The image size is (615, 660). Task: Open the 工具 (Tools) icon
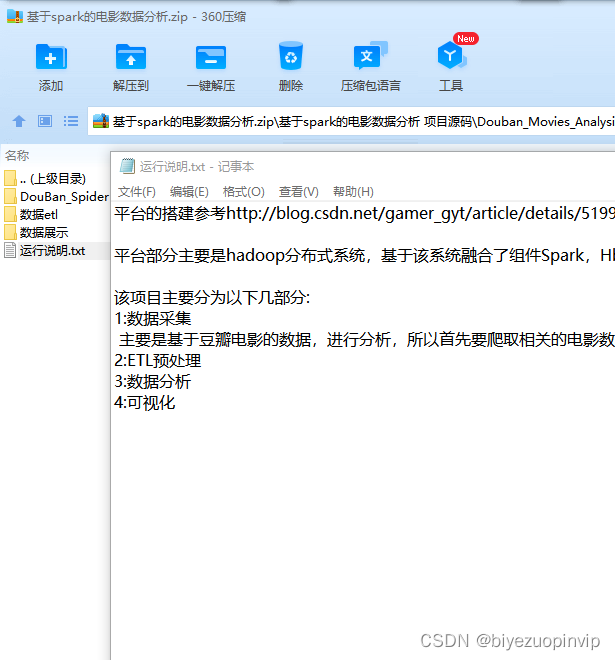452,55
